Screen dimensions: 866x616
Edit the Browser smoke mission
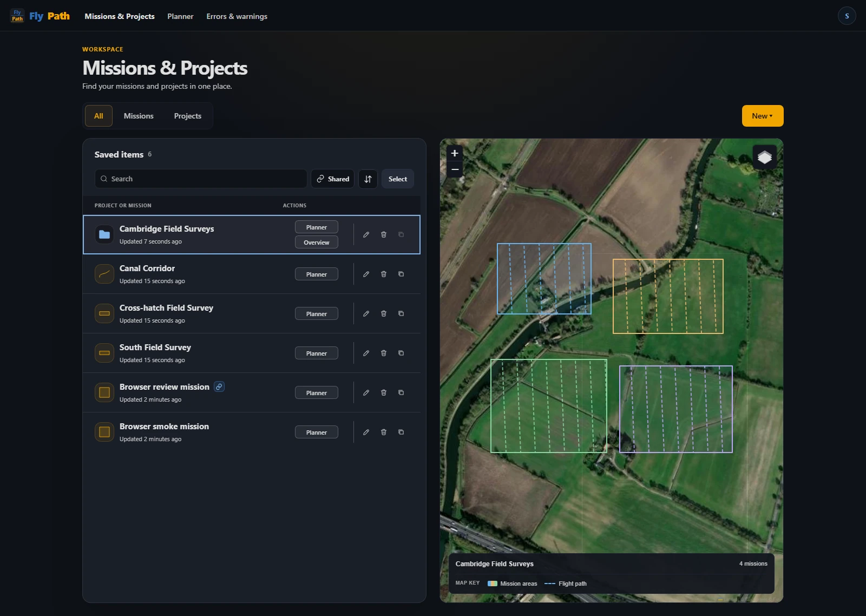pos(366,432)
